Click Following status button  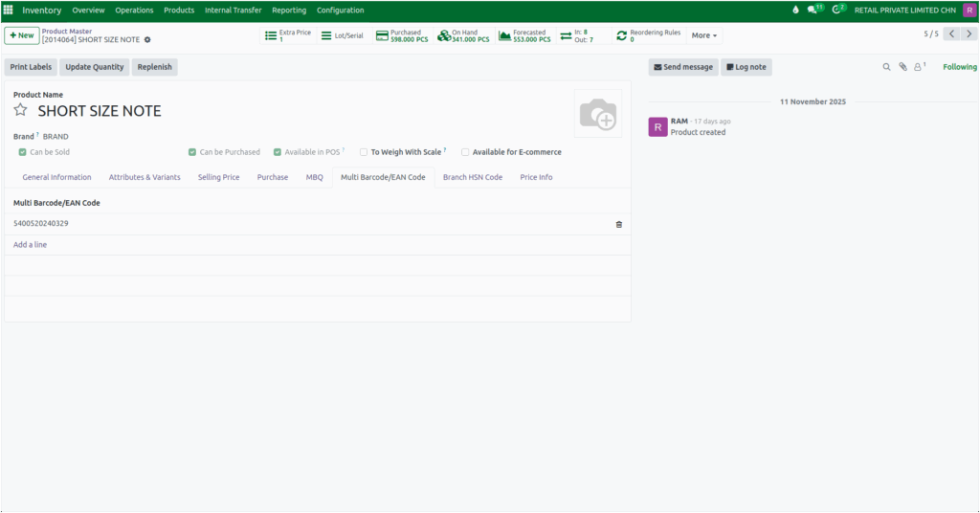click(959, 67)
